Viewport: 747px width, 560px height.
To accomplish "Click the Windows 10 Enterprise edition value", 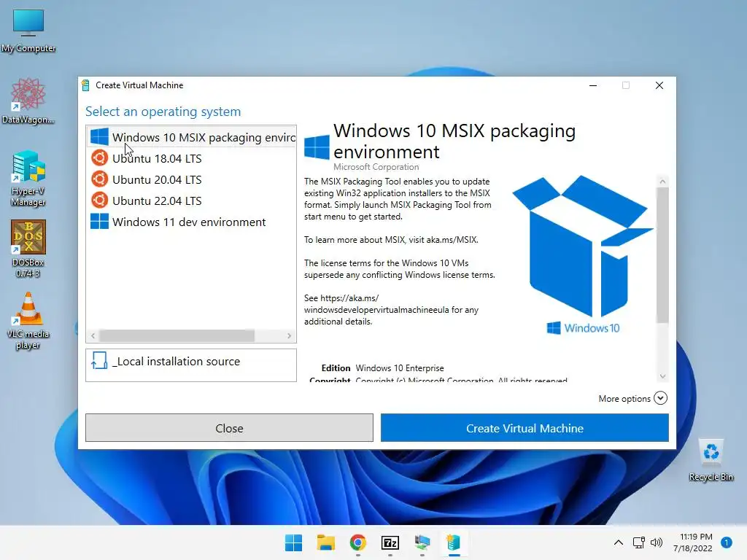I will tap(400, 368).
